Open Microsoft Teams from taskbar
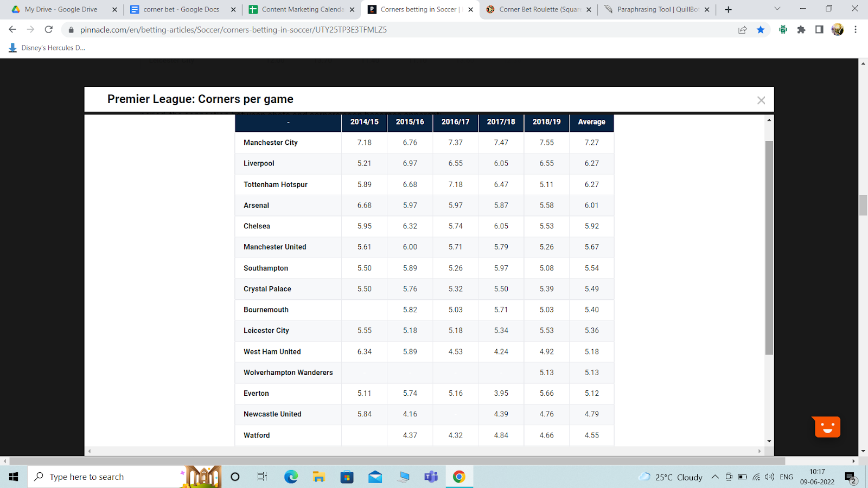This screenshot has height=488, width=868. click(431, 477)
